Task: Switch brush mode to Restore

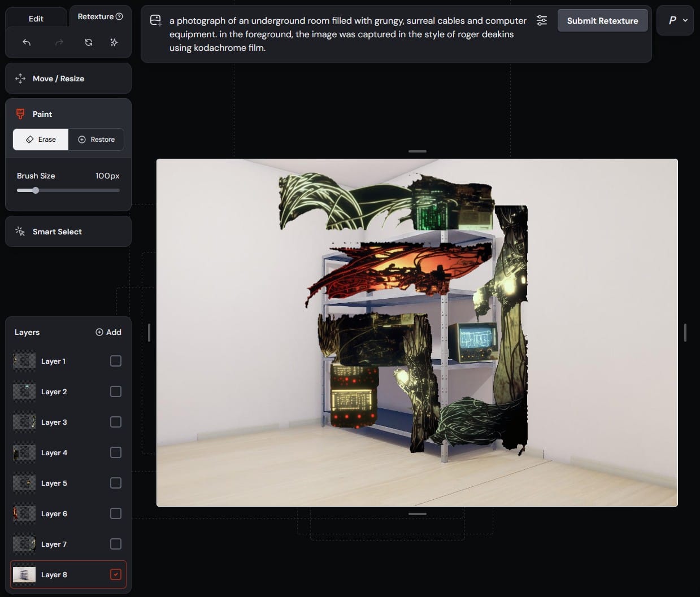Action: tap(96, 140)
